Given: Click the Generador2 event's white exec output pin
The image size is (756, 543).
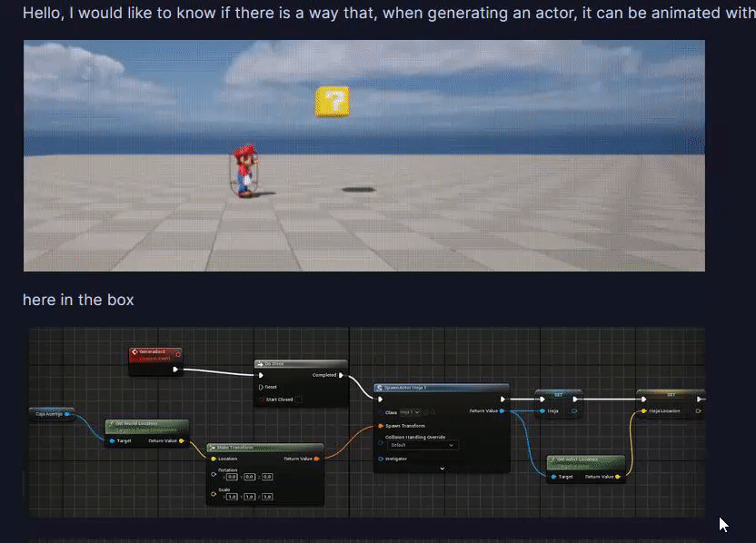Looking at the screenshot, I should coord(175,370).
